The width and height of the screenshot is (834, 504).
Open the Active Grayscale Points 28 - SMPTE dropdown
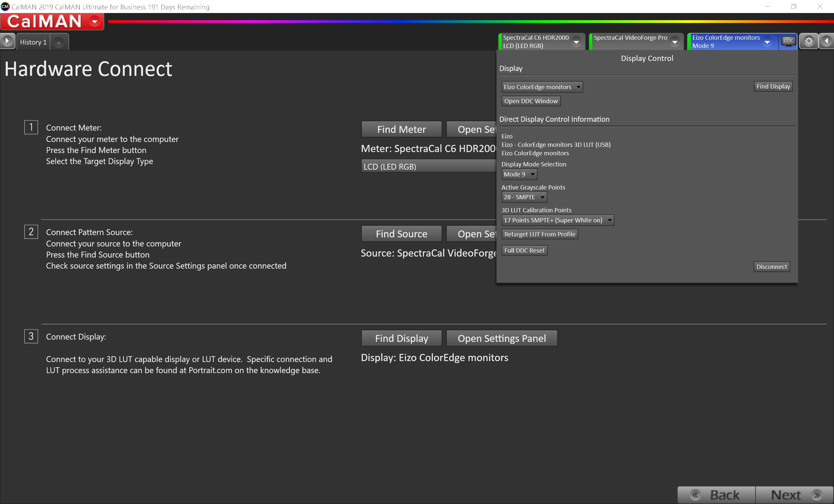(524, 197)
